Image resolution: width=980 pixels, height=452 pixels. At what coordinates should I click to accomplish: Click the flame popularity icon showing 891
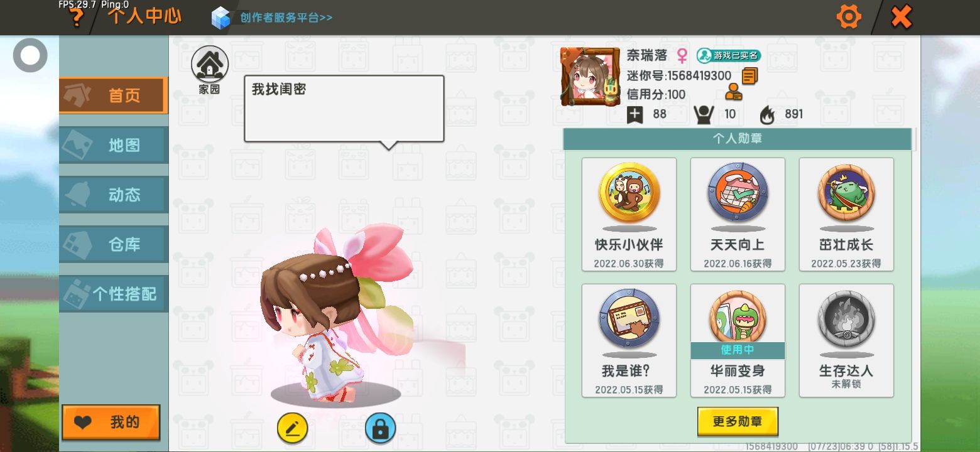[767, 114]
